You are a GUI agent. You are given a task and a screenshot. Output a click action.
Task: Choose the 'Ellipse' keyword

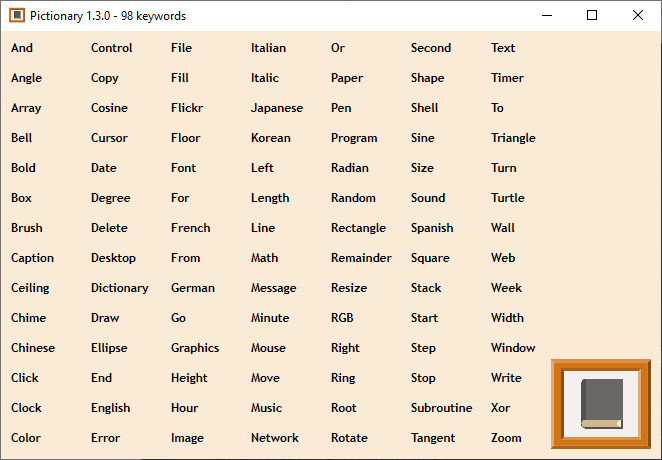(x=109, y=348)
